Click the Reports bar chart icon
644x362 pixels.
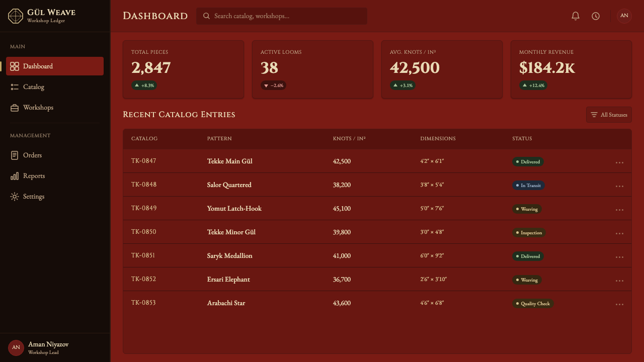tap(15, 176)
